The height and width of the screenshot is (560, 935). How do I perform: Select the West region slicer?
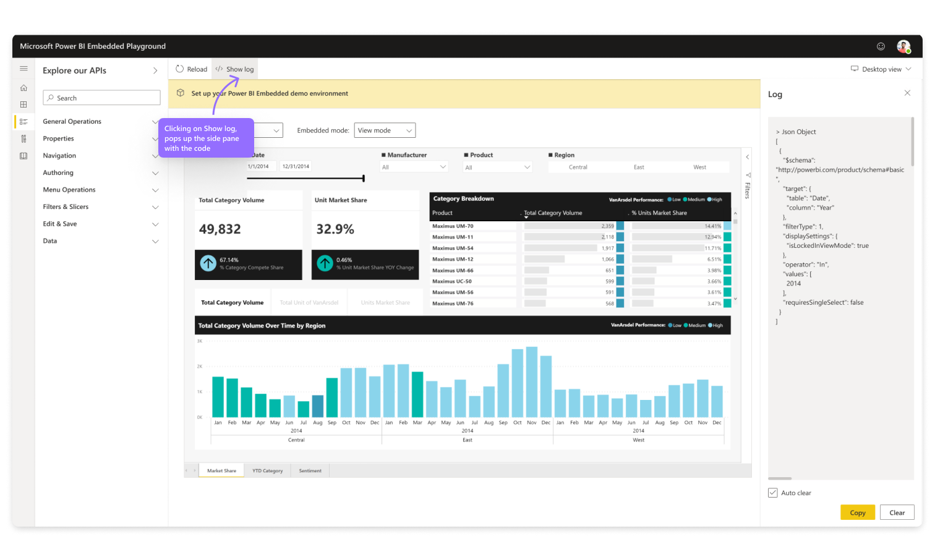pos(699,167)
